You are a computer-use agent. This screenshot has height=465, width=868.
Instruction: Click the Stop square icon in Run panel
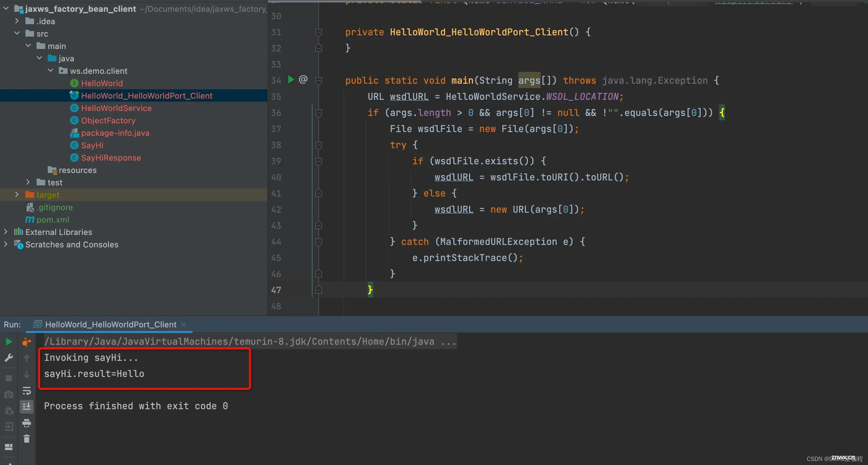pos(9,378)
